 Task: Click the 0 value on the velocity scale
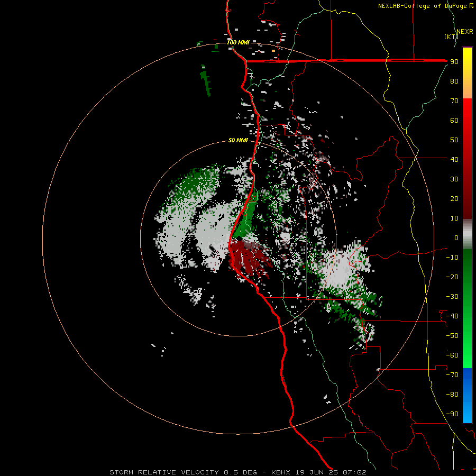coord(456,238)
